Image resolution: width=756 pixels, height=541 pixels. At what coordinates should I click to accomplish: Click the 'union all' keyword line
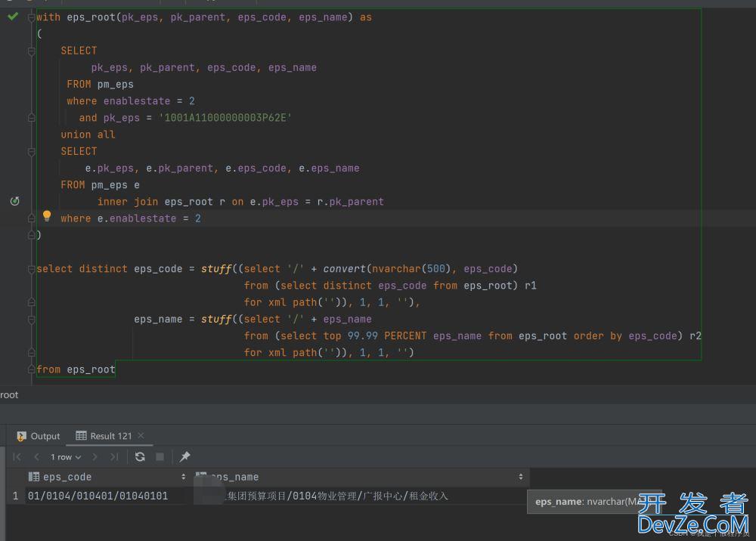pos(88,135)
